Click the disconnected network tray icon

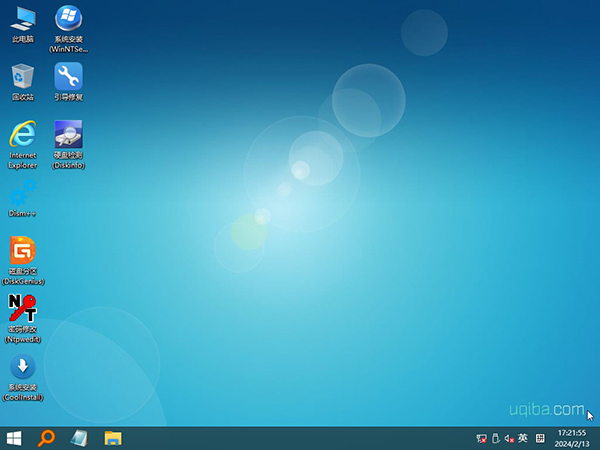482,438
